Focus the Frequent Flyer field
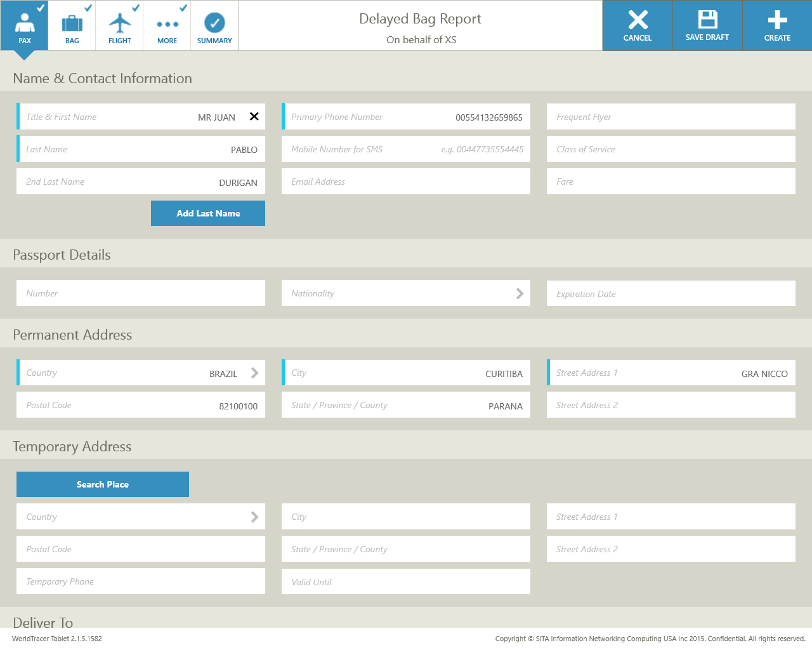 pos(671,117)
